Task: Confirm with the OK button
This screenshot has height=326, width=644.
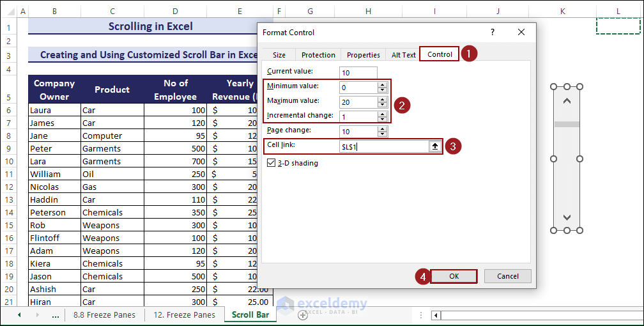Action: (454, 276)
